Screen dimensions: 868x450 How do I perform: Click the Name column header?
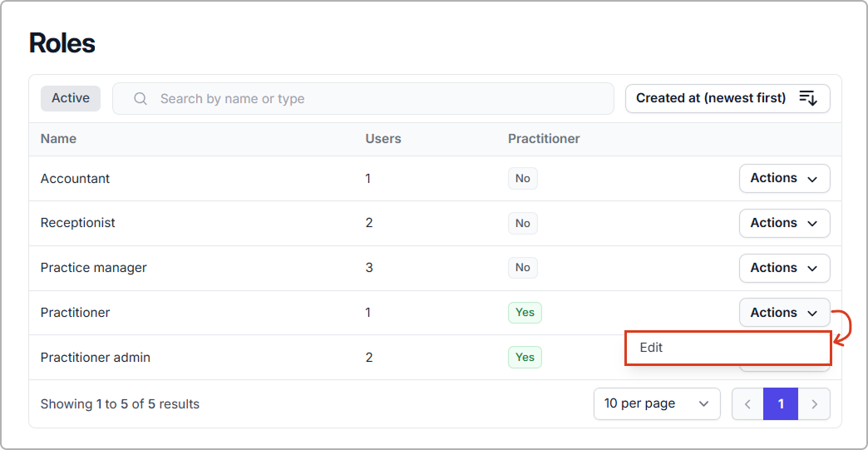(58, 139)
